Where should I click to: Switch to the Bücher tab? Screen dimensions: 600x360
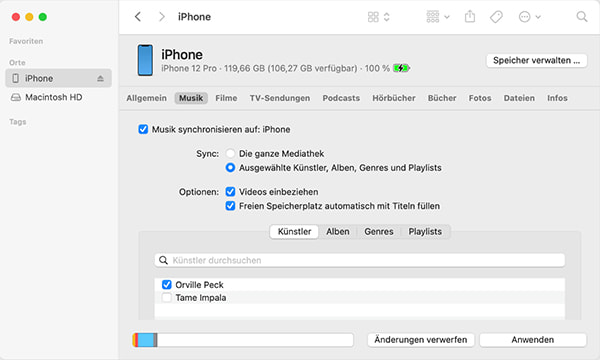(442, 98)
